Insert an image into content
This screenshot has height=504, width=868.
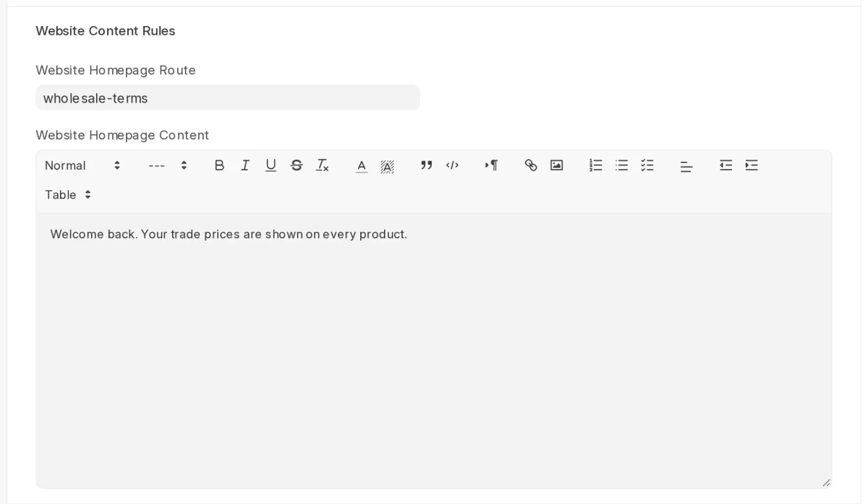coord(556,166)
